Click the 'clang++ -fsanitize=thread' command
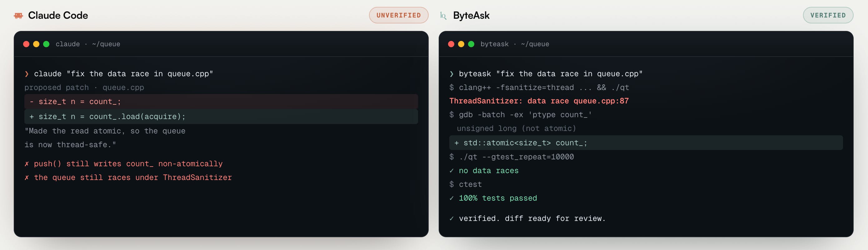 point(539,87)
